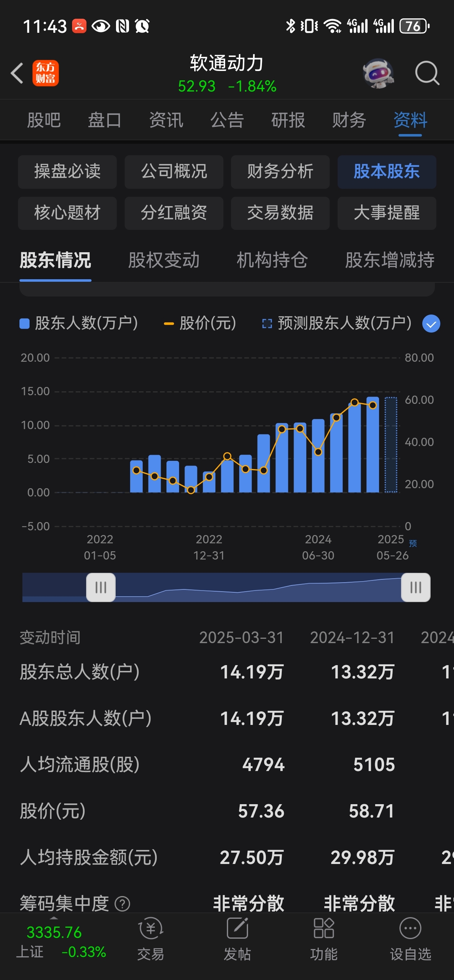This screenshot has width=454, height=980.
Task: Grab the left range slider handle
Action: pos(101,587)
